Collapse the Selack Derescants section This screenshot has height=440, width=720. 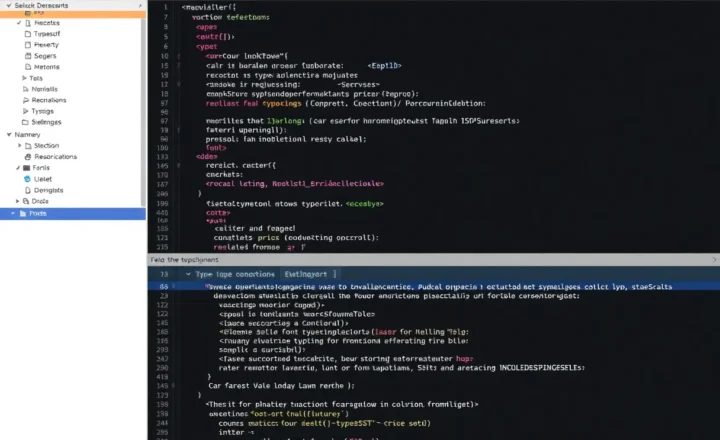click(x=9, y=5)
